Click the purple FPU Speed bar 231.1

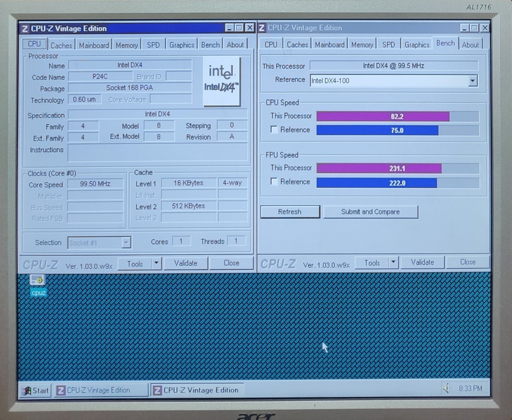click(x=379, y=168)
